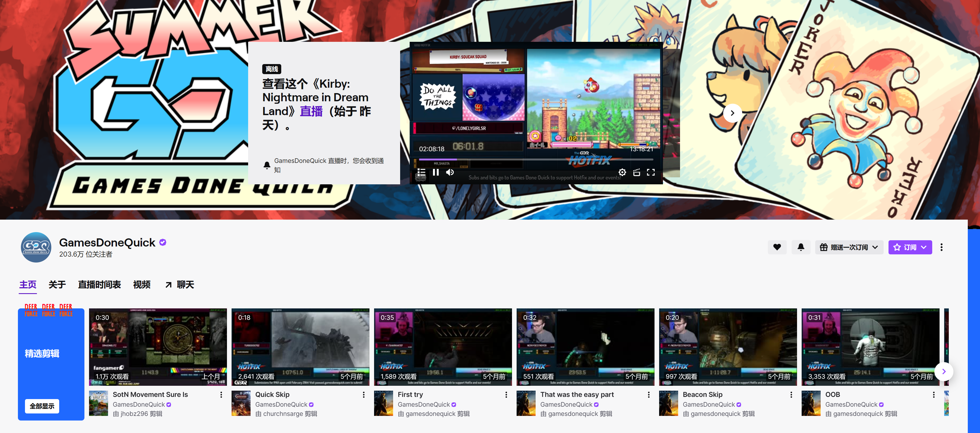Viewport: 980px width, 433px height.
Task: Play SotN Movement Sure Is clip thumbnail
Action: [158, 347]
